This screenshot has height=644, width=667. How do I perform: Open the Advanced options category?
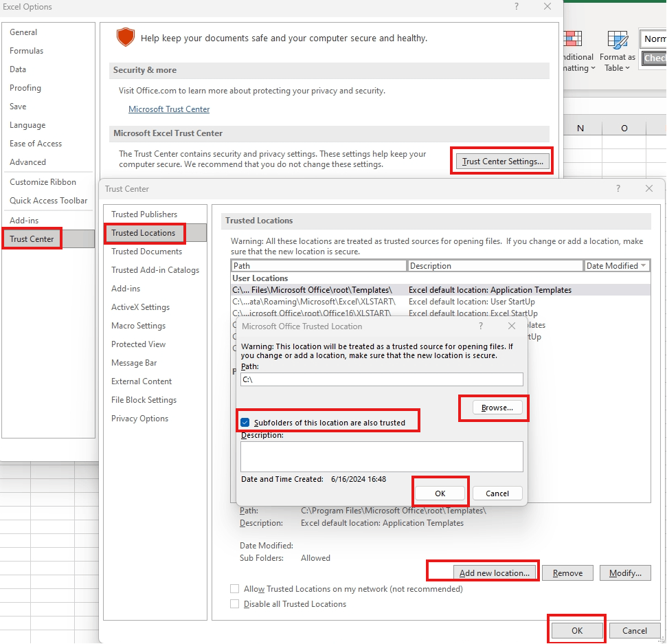point(27,162)
